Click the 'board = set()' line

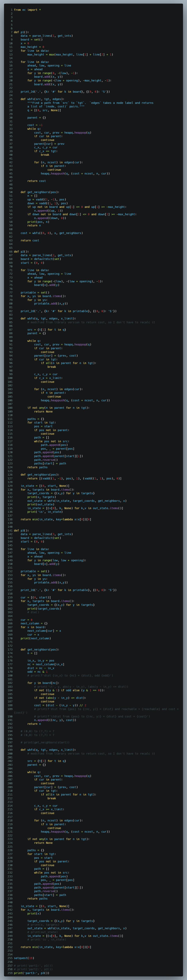31,40
